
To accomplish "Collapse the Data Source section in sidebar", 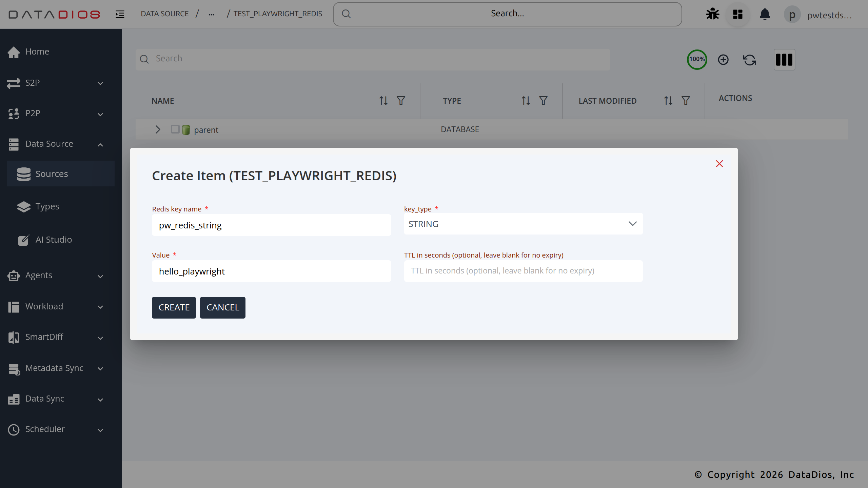I will pos(100,144).
